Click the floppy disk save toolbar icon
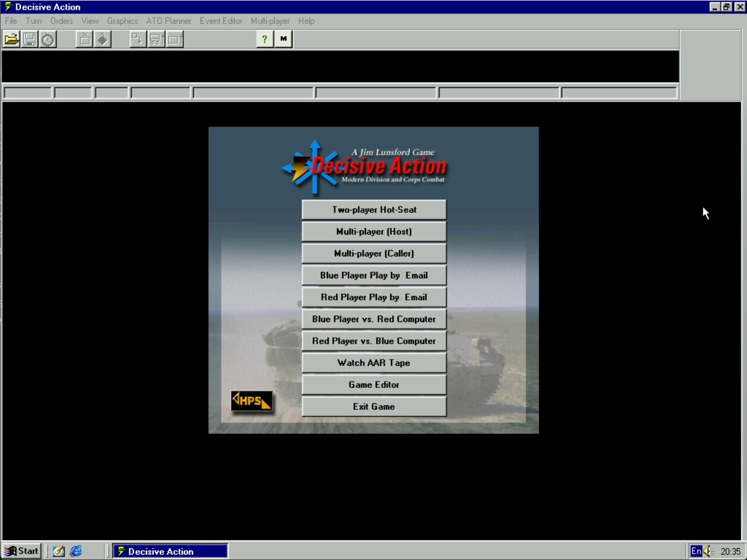The height and width of the screenshot is (560, 747). pos(30,39)
